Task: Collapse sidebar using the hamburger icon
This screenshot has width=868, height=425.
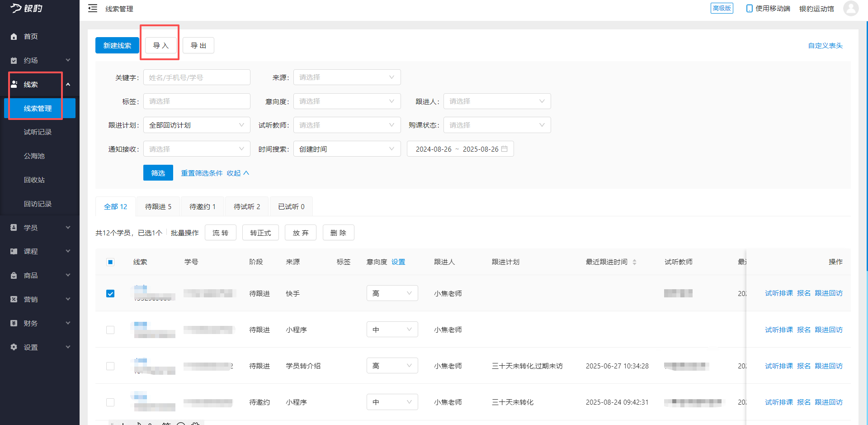Action: click(x=93, y=8)
